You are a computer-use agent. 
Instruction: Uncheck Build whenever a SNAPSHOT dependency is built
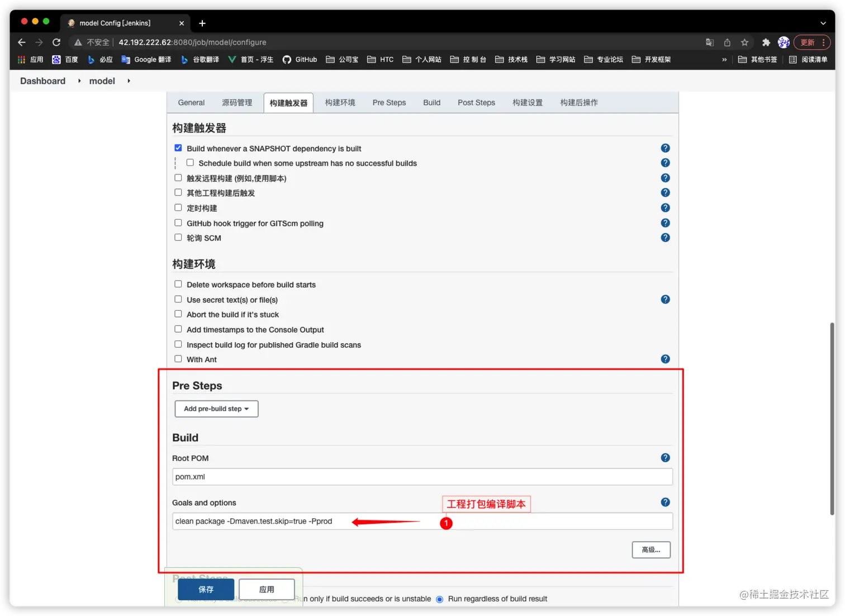point(178,148)
